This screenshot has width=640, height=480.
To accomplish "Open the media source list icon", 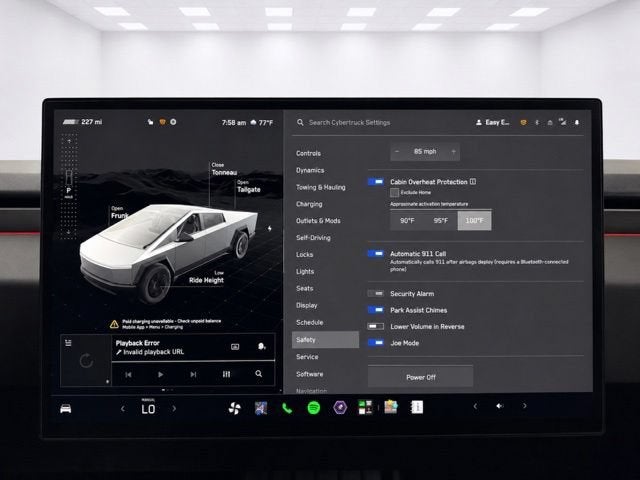I will [68, 343].
